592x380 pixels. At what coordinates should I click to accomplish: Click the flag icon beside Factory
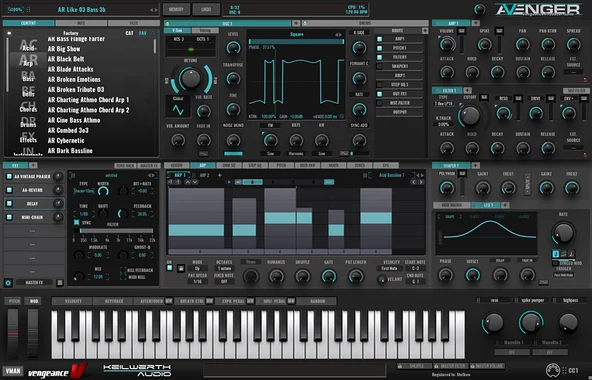[9, 33]
